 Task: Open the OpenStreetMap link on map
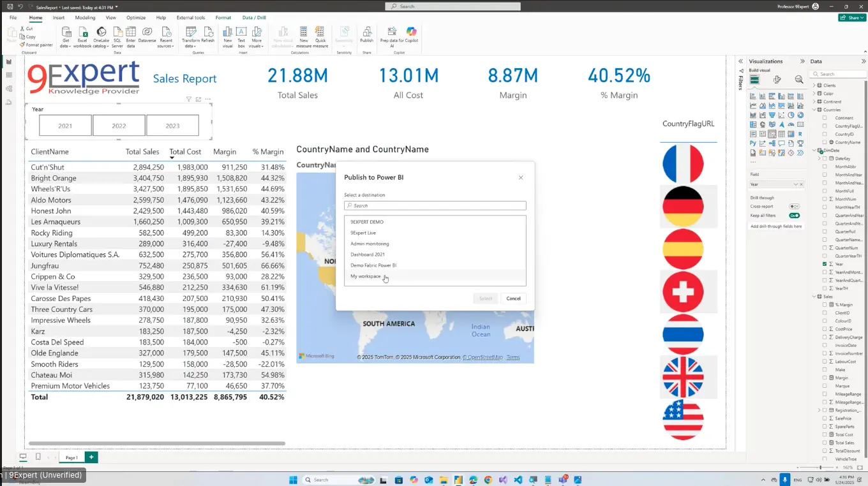(483, 357)
